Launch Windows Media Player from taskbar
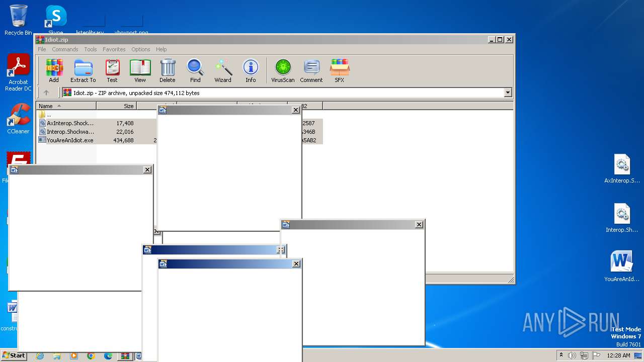The image size is (644, 362). click(74, 355)
